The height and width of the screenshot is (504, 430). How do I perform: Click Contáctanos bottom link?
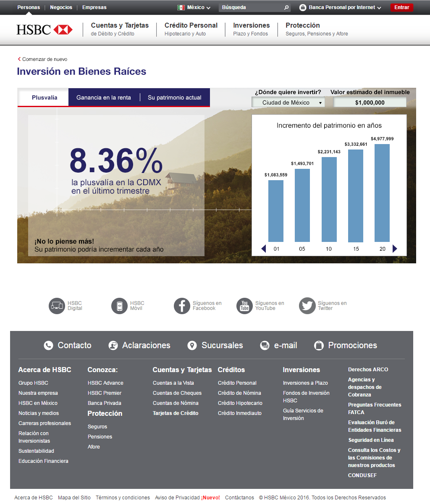(239, 498)
